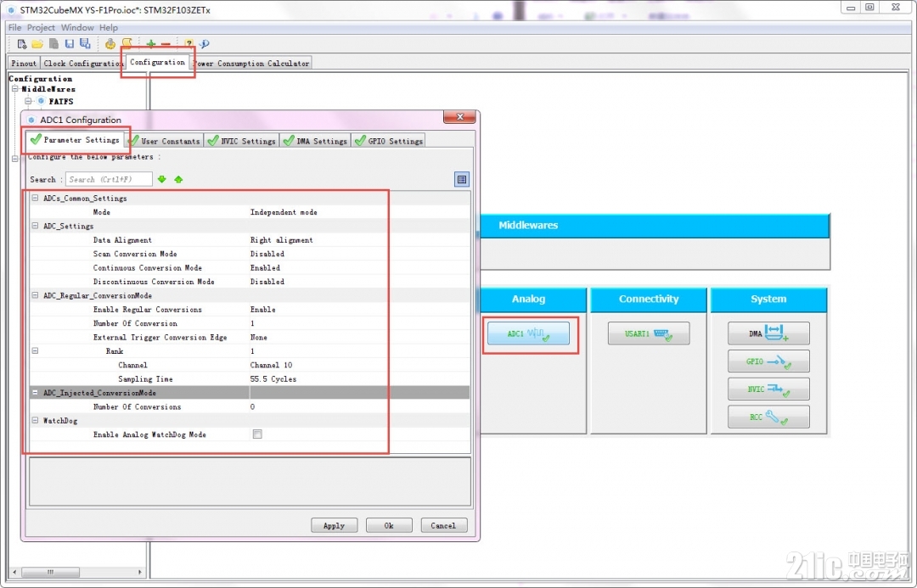Click the Enable Regular Conversions Enable value

[x=262, y=309]
